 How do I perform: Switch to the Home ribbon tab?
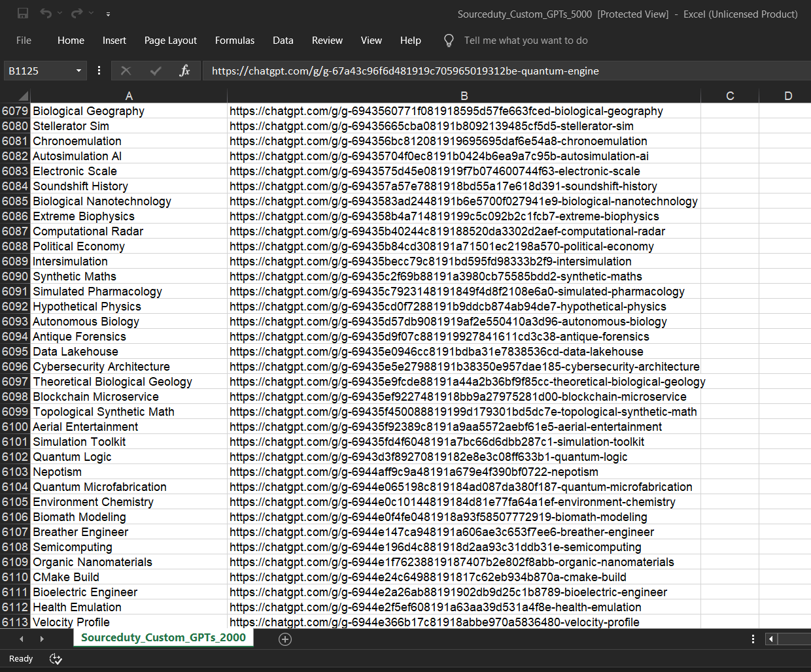[71, 41]
